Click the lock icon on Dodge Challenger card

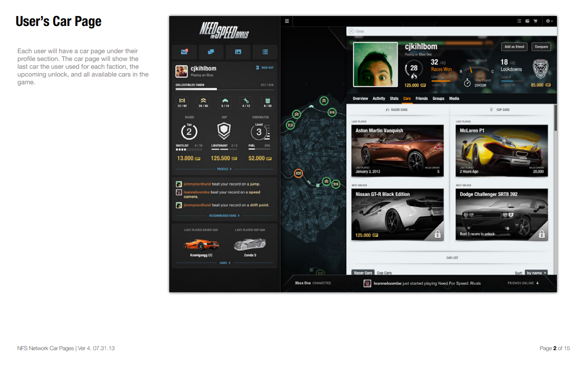(541, 234)
